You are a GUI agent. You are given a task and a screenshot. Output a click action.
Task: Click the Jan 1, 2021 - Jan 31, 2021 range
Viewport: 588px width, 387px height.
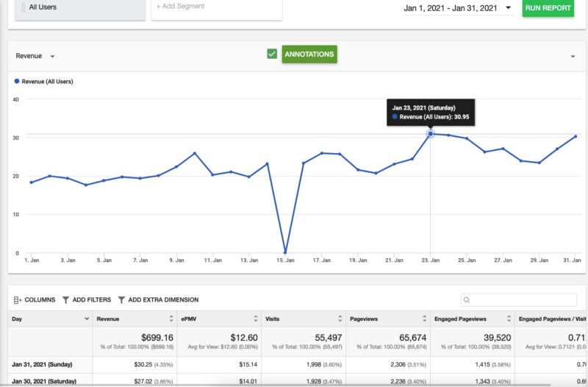(x=451, y=8)
